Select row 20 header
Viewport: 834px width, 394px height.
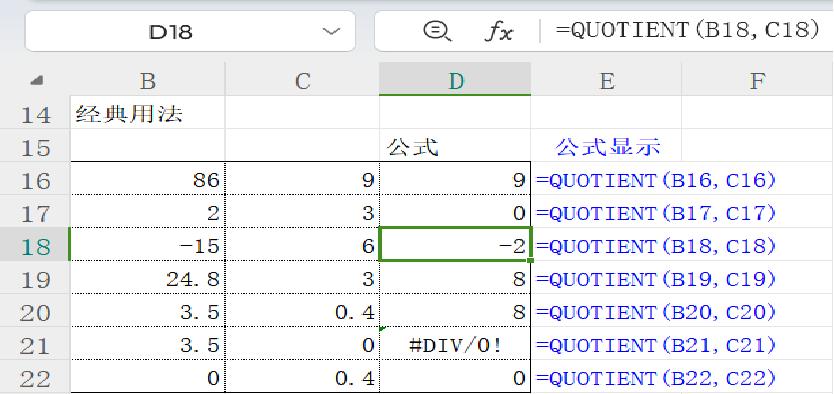(x=35, y=311)
